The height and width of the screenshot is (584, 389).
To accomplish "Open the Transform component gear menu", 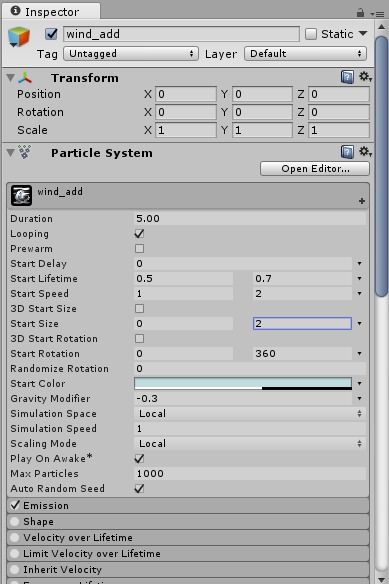I will point(365,77).
